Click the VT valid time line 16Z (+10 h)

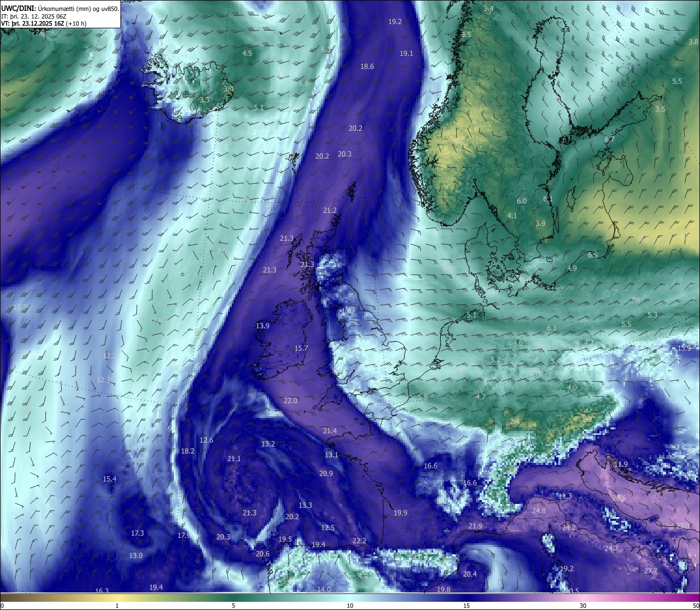click(x=44, y=24)
